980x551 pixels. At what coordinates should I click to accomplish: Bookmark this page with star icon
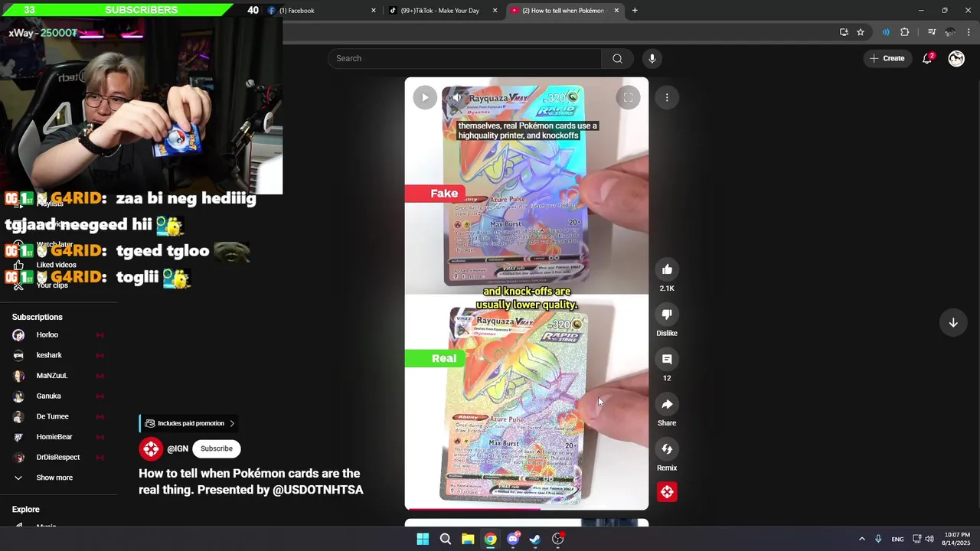pos(861,32)
